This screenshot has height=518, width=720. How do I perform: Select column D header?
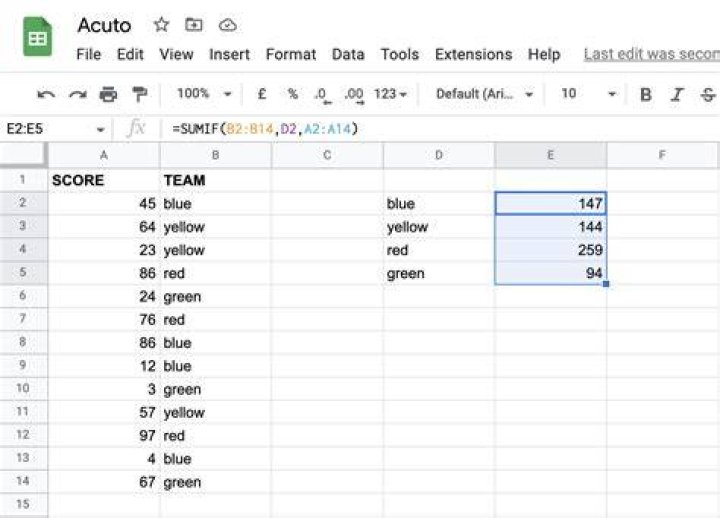coord(439,155)
